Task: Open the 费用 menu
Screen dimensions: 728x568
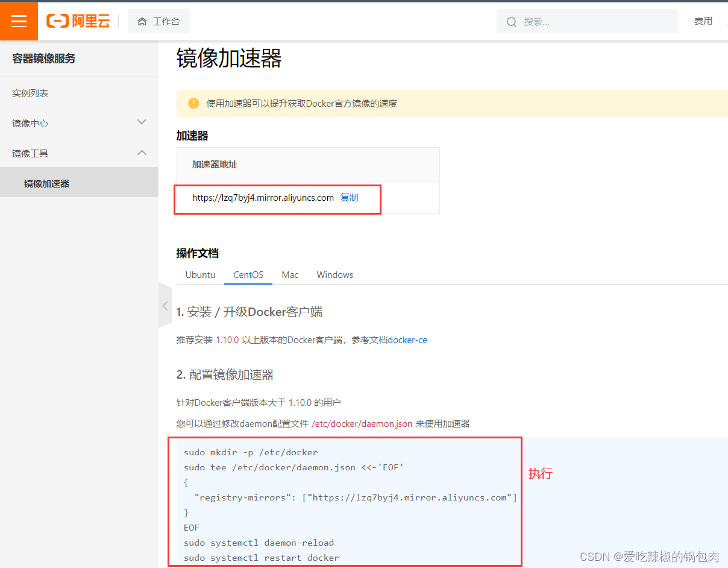Action: point(703,21)
